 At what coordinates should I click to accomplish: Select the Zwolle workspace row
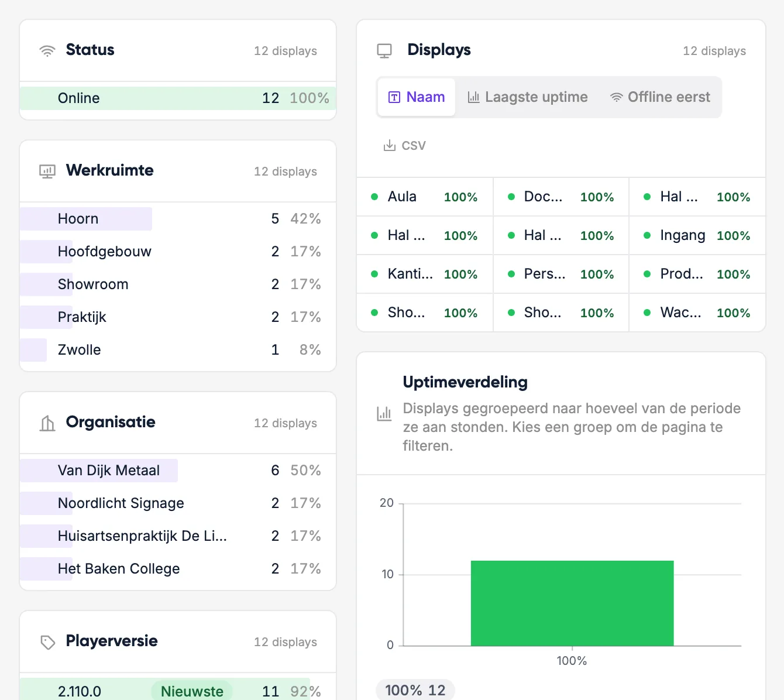(x=178, y=350)
